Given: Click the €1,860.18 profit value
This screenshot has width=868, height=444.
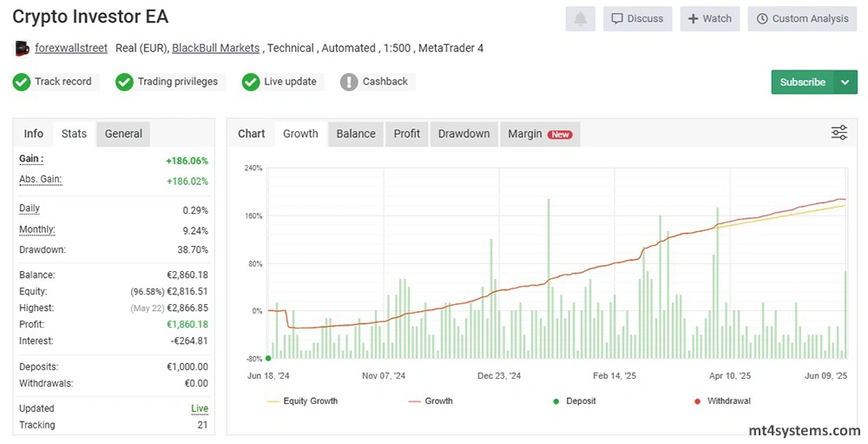Looking at the screenshot, I should point(187,324).
